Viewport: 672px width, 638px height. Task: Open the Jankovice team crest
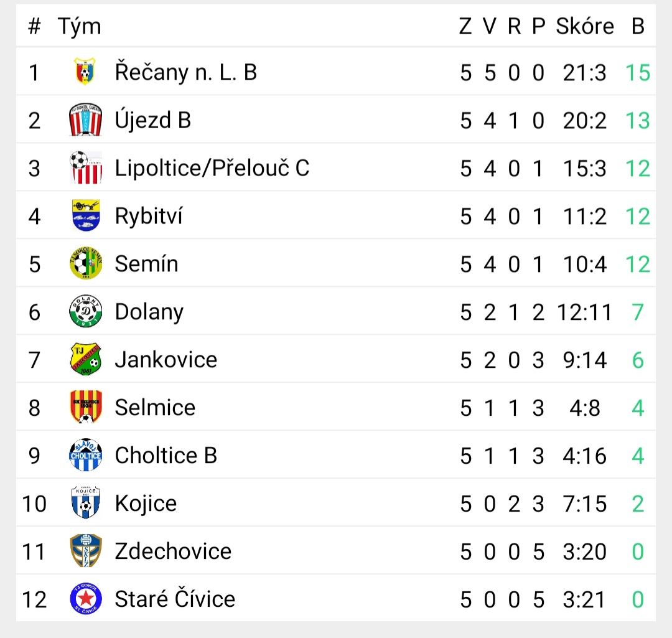click(x=86, y=359)
